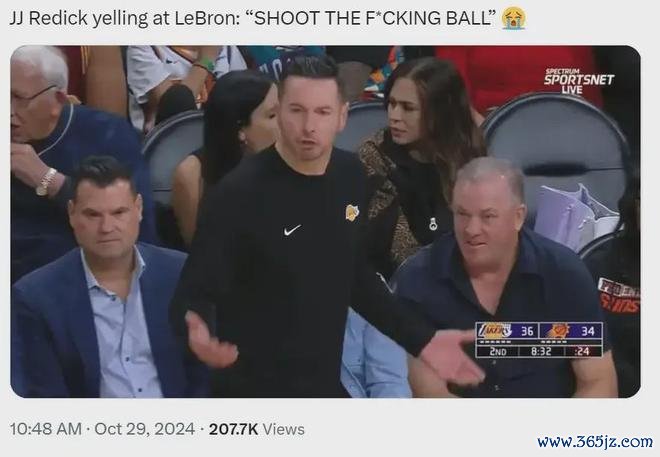Click the Nike swoosh on black sweater
The image size is (660, 457).
[292, 230]
